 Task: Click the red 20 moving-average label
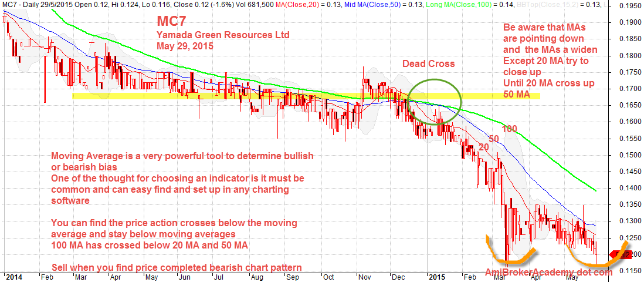coord(484,147)
